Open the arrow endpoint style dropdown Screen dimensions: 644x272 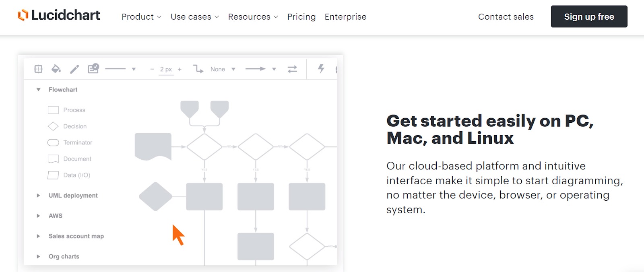274,69
